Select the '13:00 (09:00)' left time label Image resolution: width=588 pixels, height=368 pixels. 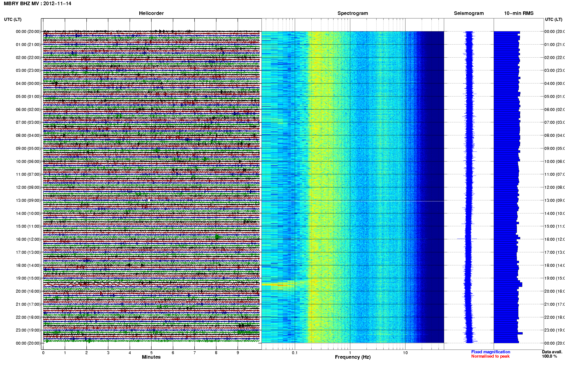coord(28,200)
